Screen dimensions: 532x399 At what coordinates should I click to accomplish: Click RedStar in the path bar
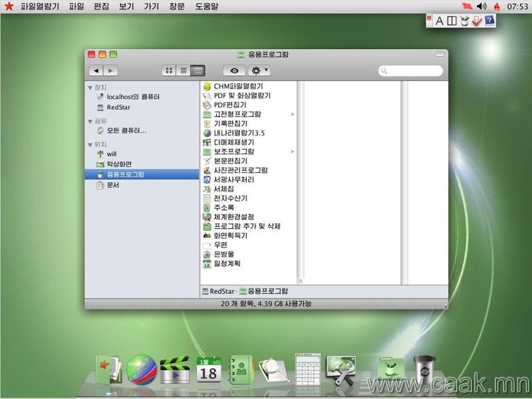[x=219, y=291]
